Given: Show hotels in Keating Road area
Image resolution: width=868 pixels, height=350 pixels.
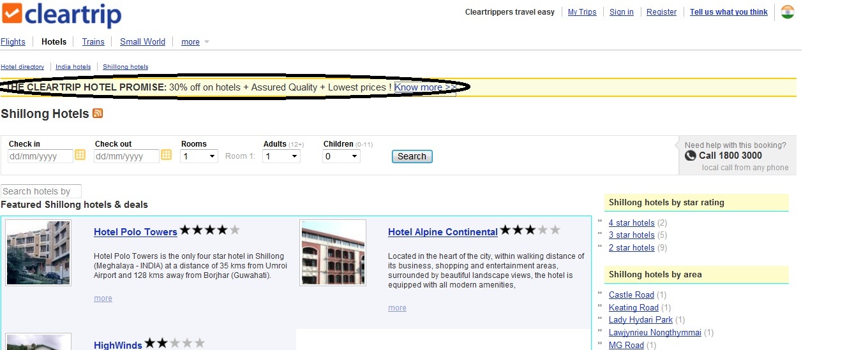Looking at the screenshot, I should click(634, 308).
